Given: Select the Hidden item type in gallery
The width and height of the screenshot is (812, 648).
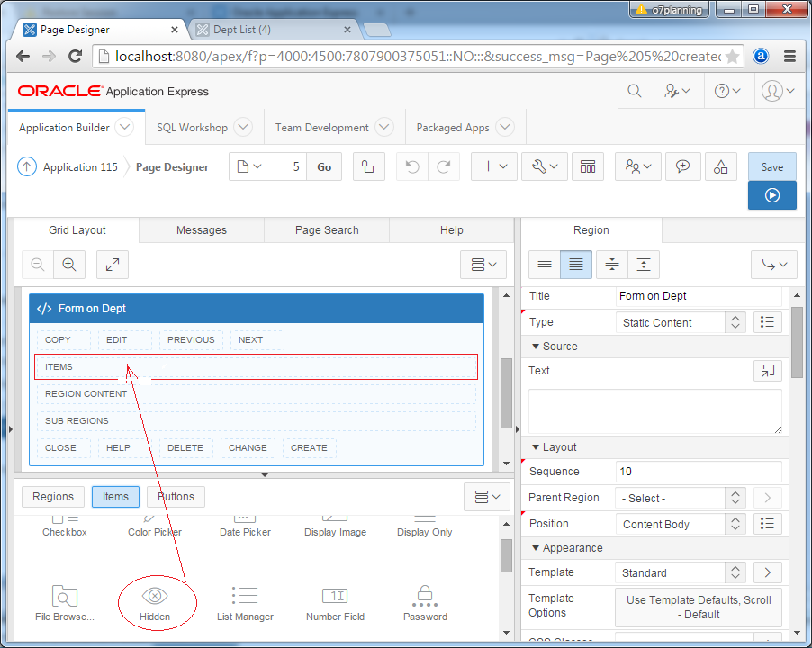Looking at the screenshot, I should (155, 604).
